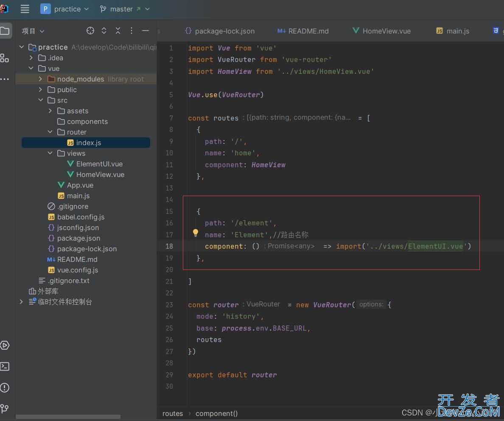Image resolution: width=504 pixels, height=421 pixels.
Task: Collapse the vue folder
Action: (x=31, y=68)
